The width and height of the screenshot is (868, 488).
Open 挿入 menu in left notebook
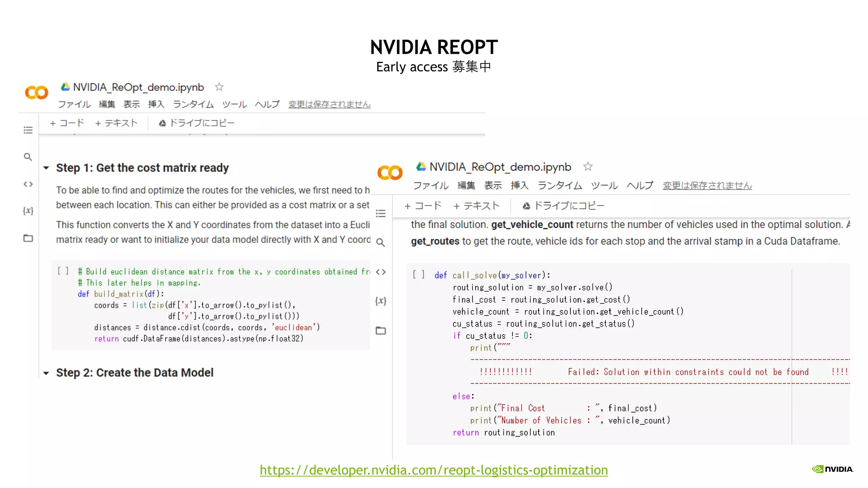pos(156,104)
